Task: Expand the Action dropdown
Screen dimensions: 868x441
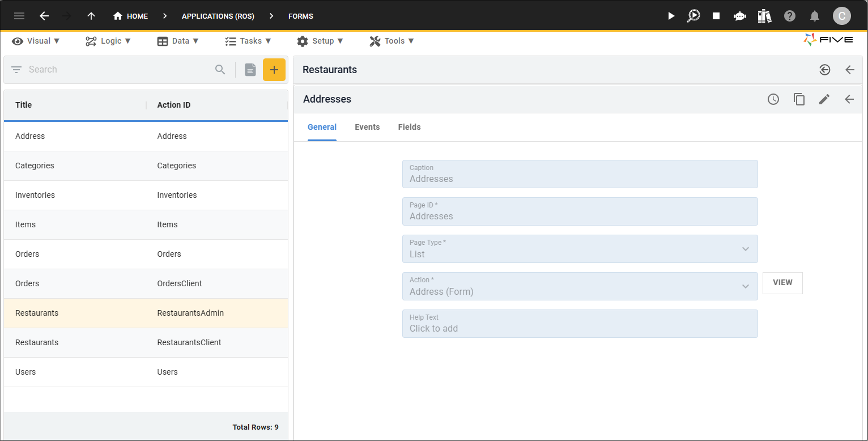Action: coord(580,286)
